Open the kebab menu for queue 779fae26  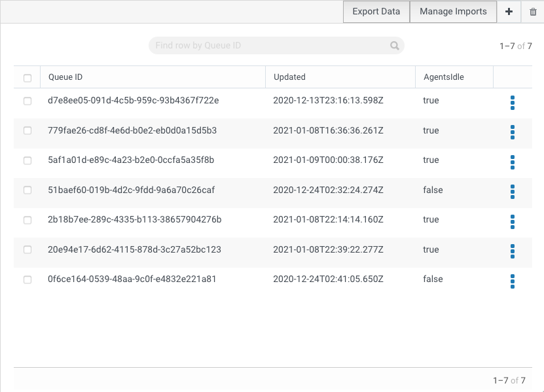[512, 133]
